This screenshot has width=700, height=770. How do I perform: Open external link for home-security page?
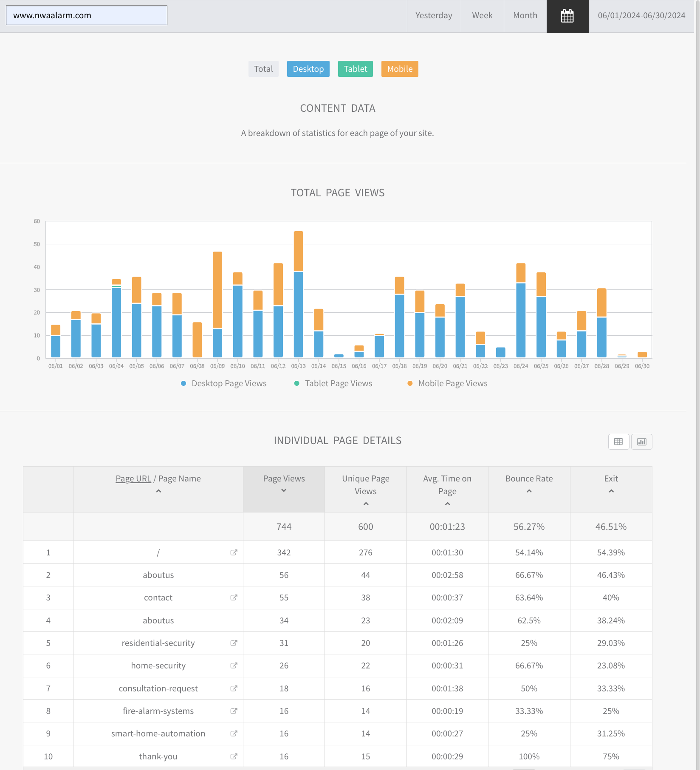234,665
